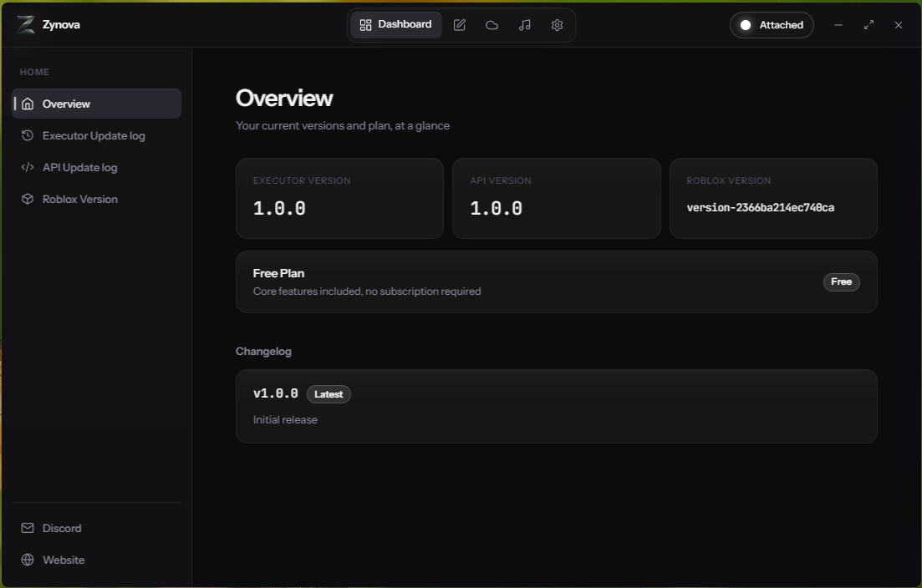The height and width of the screenshot is (588, 922).
Task: Open the Website link
Action: [x=96, y=560]
